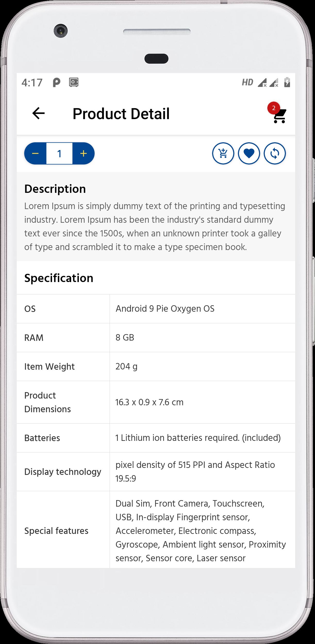This screenshot has height=644, width=315.
Task: Tap the back arrow icon
Action: coord(38,113)
